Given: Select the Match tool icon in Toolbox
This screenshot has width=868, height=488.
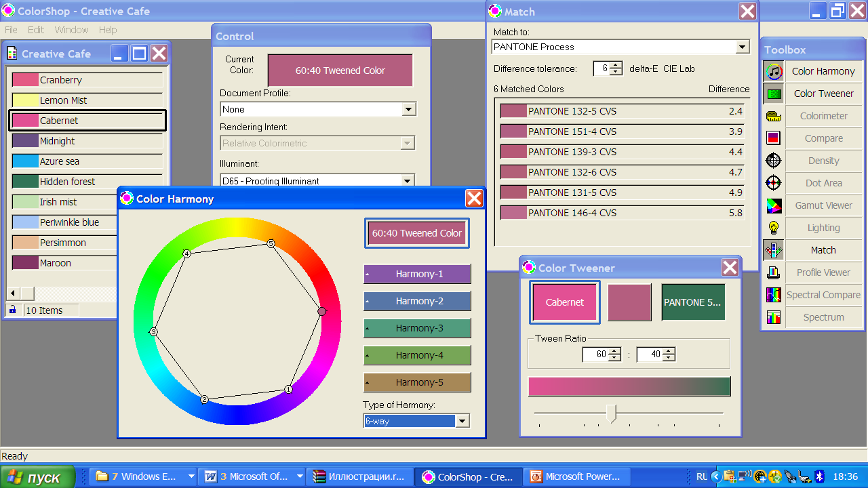Looking at the screenshot, I should (774, 250).
